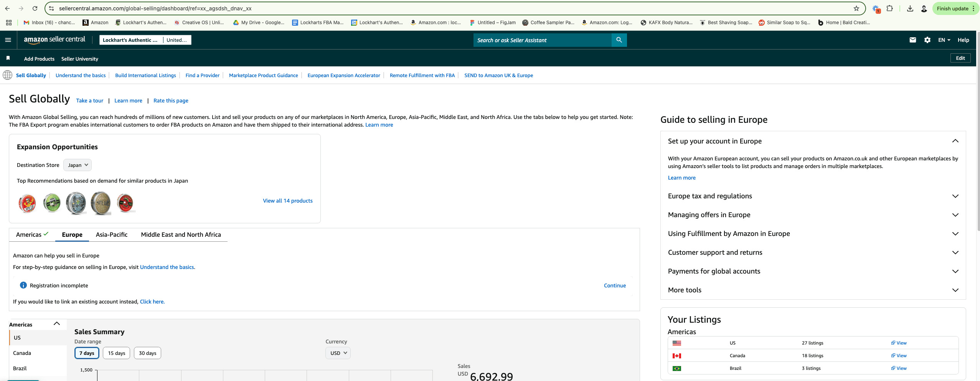Click the site information icon in address bar
The width and height of the screenshot is (980, 381).
(51, 8)
